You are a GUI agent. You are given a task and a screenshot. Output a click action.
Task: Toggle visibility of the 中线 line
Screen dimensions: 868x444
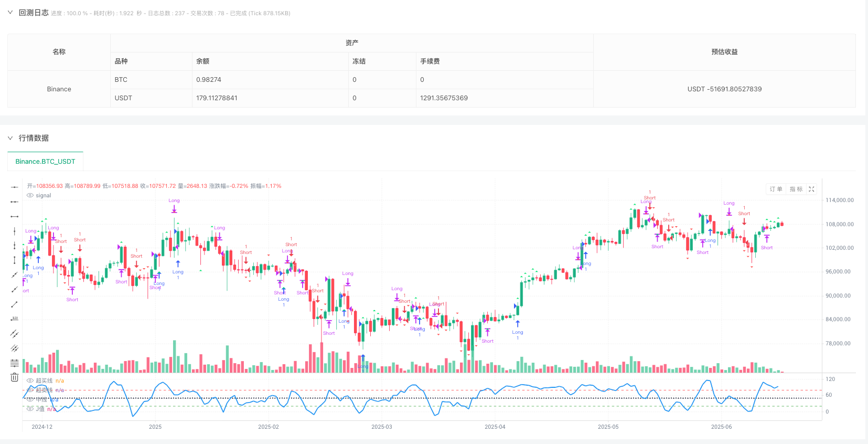pos(30,400)
